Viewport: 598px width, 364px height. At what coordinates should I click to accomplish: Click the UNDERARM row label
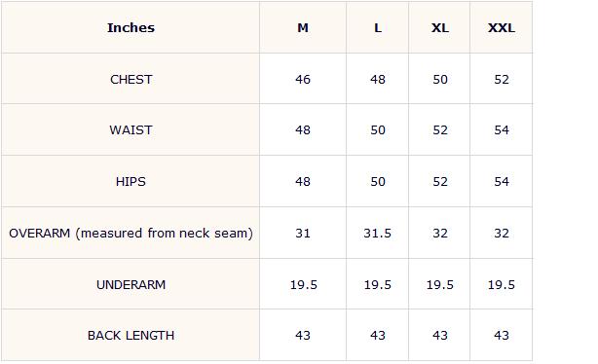131,285
